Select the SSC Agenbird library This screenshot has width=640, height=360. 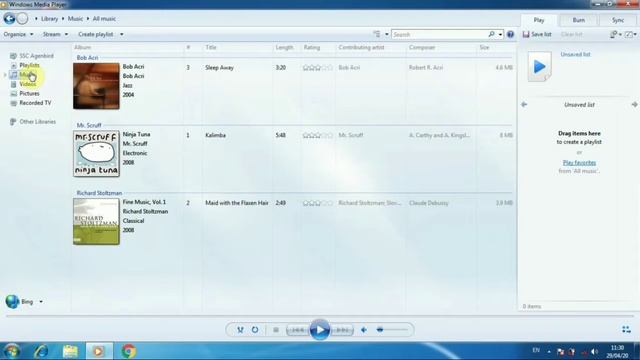click(x=32, y=56)
